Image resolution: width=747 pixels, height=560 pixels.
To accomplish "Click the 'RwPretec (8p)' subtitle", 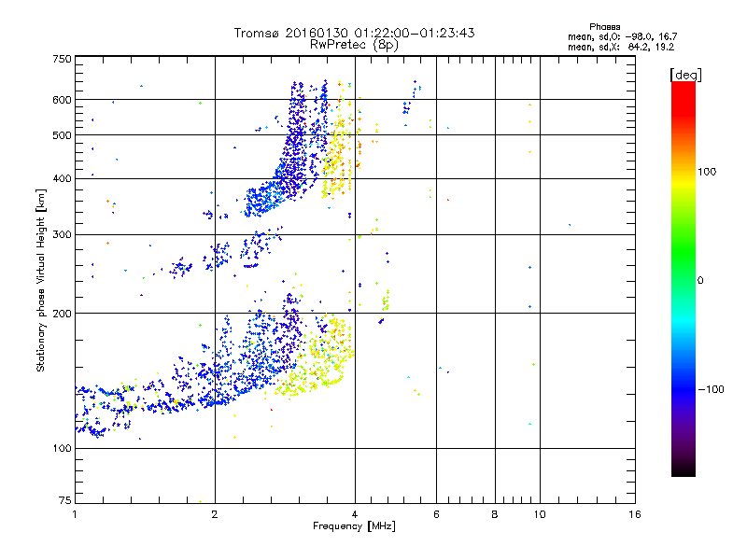I will click(354, 45).
